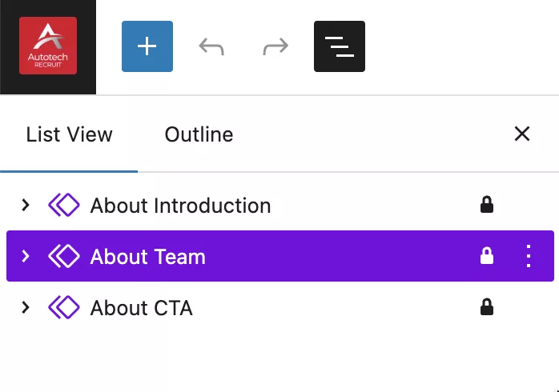The width and height of the screenshot is (559, 392).
Task: Expand the About Introduction block
Action: pyautogui.click(x=26, y=206)
